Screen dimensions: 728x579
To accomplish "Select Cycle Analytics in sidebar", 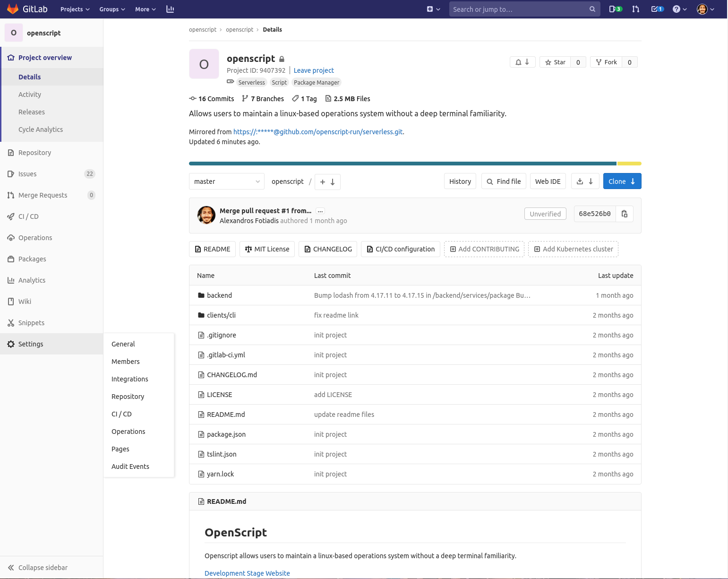I will click(x=52, y=130).
